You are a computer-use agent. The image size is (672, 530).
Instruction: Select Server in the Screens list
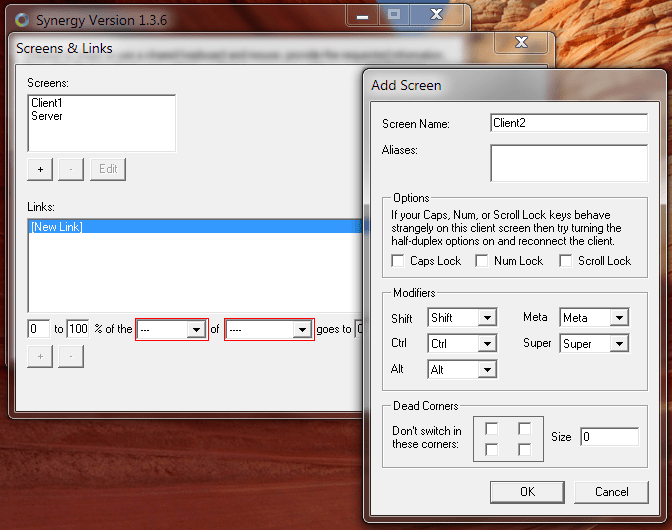click(x=47, y=116)
